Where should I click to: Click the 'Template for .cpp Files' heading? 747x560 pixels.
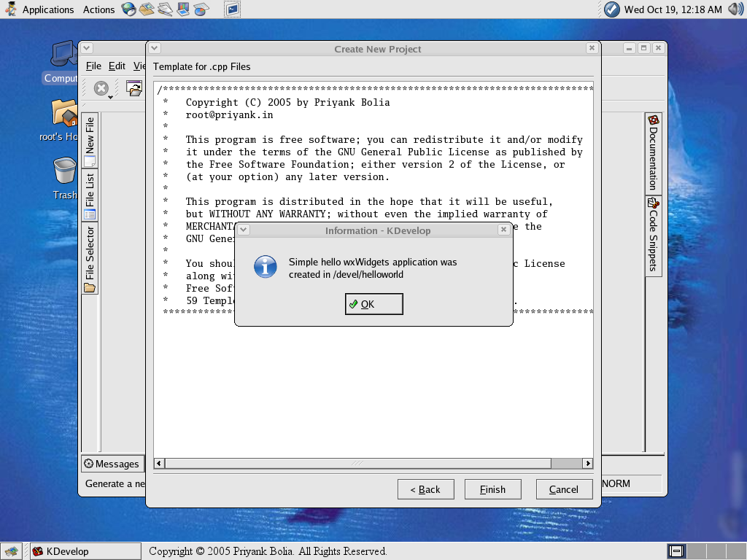(x=201, y=66)
